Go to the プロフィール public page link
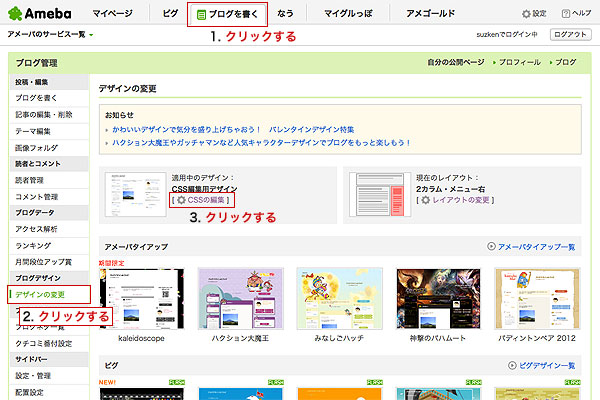The width and height of the screenshot is (600, 400). 512,62
